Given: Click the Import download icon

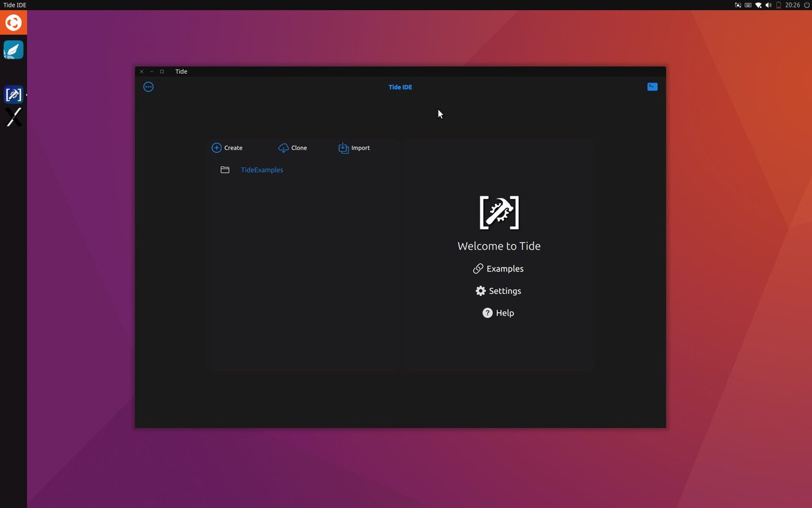Looking at the screenshot, I should pyautogui.click(x=344, y=148).
